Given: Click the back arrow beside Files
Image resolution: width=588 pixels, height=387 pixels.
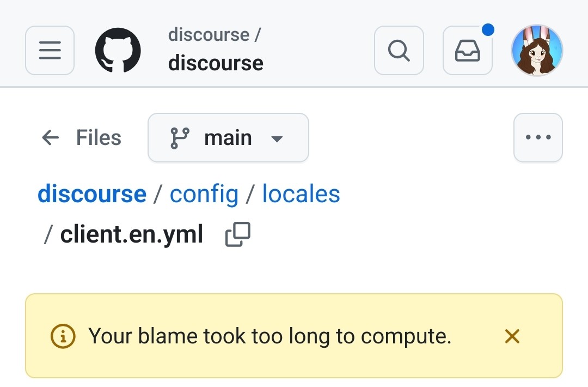Looking at the screenshot, I should tap(50, 138).
